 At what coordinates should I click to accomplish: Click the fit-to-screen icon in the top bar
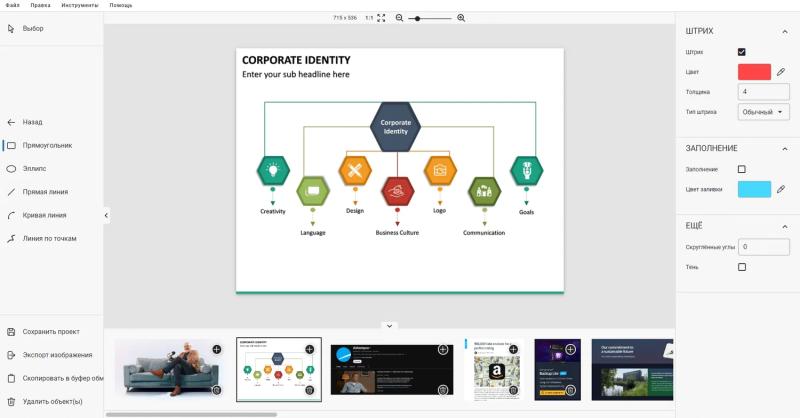click(x=381, y=18)
